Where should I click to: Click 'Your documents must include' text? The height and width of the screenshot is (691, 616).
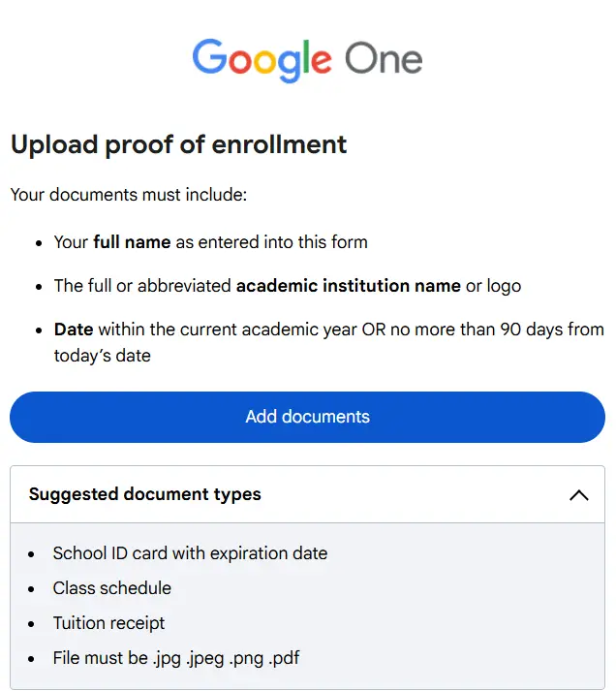click(x=129, y=195)
